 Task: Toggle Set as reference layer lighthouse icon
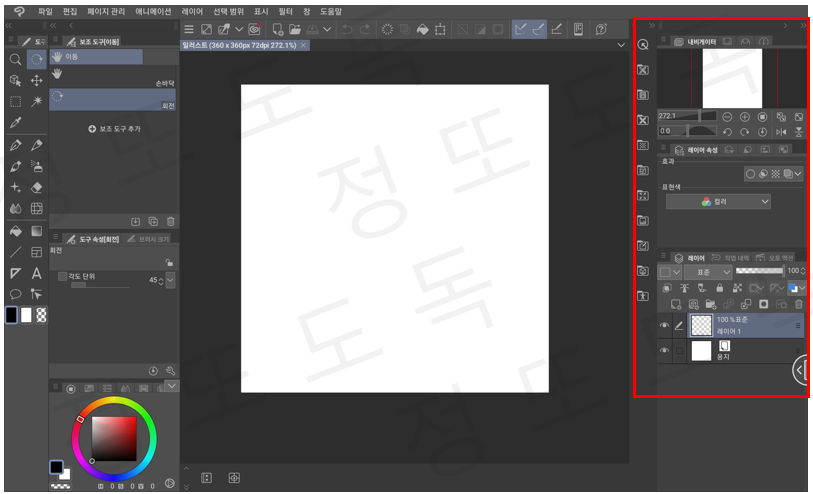click(x=684, y=288)
